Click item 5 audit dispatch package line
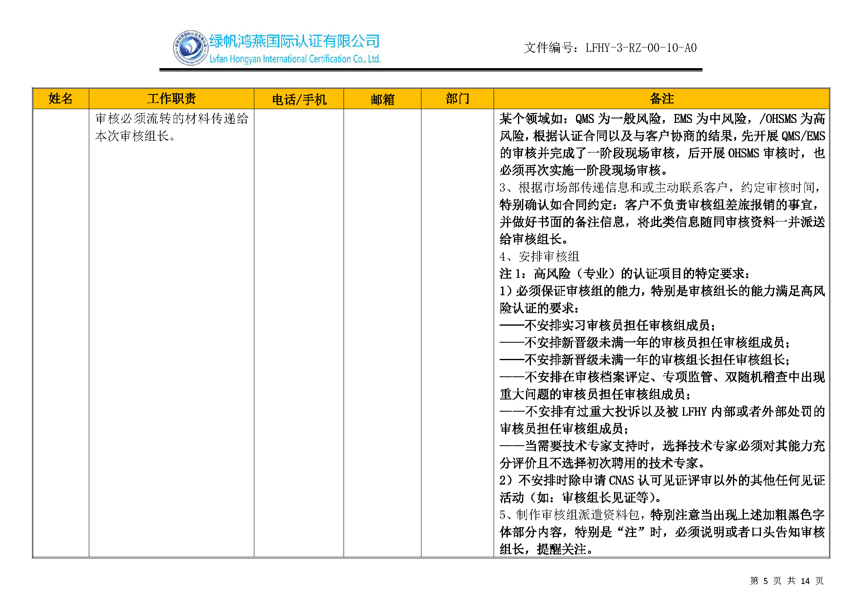The height and width of the screenshot is (614, 868). 661,515
